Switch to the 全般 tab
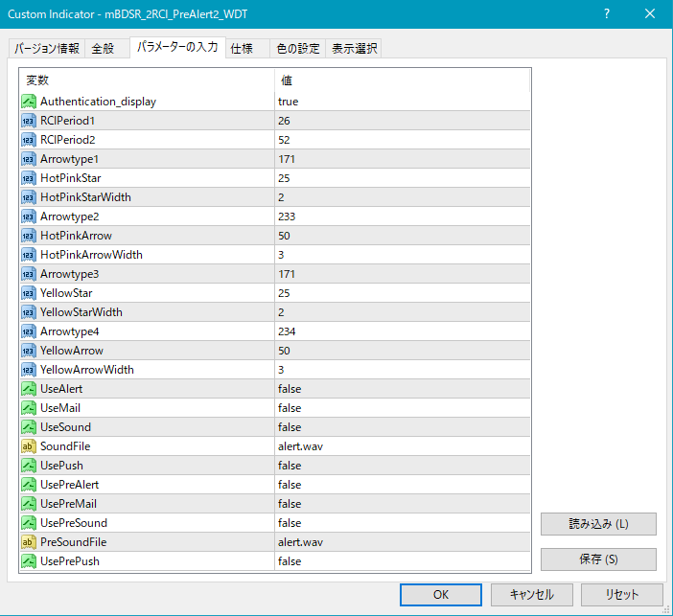The image size is (673, 616). coord(106,49)
